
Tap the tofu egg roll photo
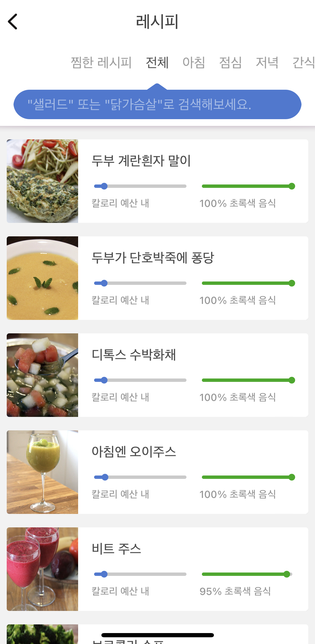(x=43, y=181)
